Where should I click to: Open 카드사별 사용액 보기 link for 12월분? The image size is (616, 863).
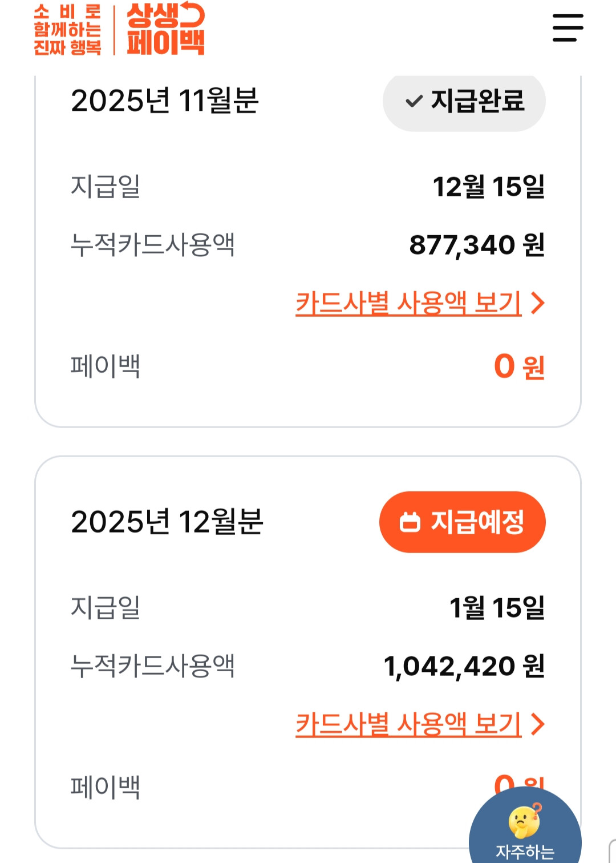408,724
